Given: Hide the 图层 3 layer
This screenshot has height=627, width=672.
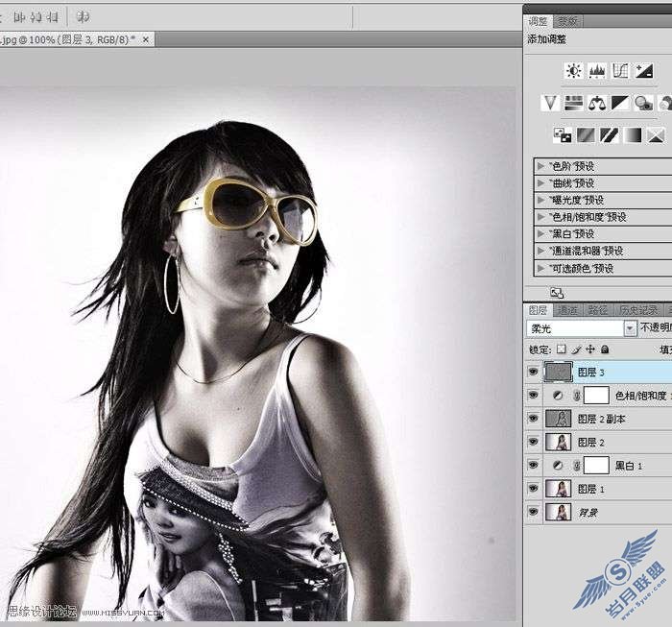Looking at the screenshot, I should [533, 372].
